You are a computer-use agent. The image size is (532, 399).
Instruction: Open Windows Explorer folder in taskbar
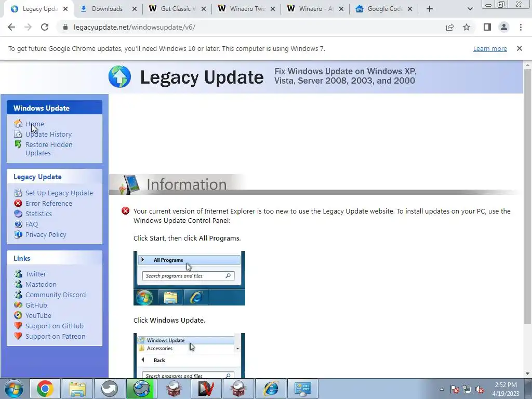click(x=77, y=389)
